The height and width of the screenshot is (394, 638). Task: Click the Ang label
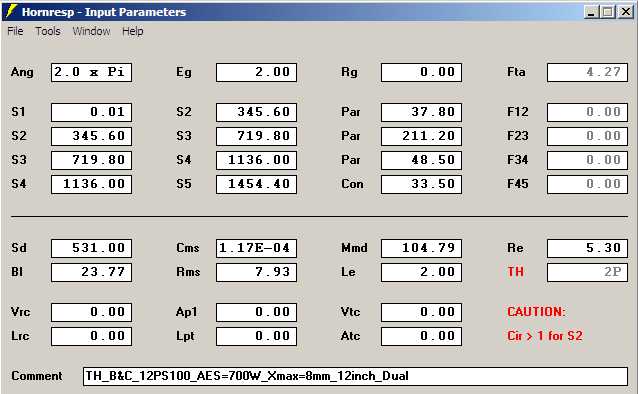[22, 72]
